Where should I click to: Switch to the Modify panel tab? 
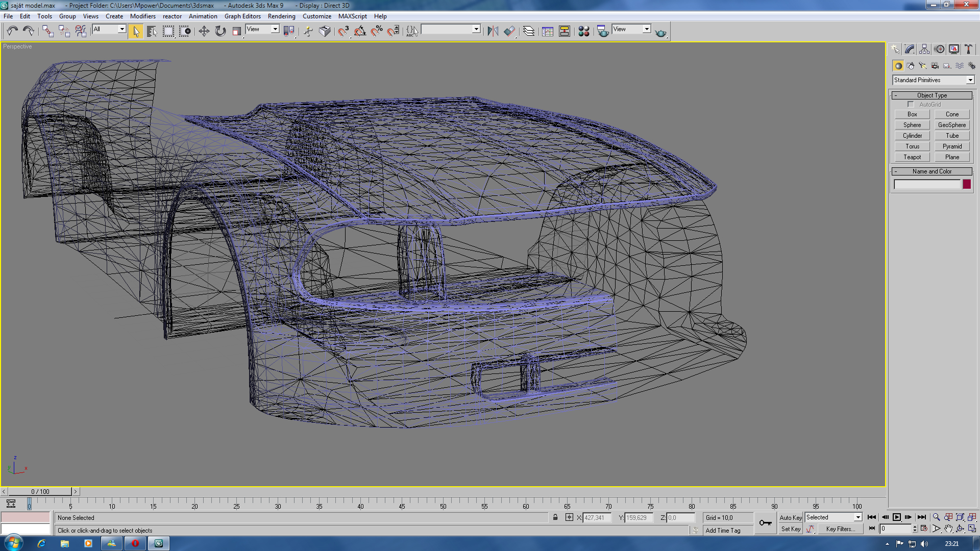pos(910,49)
